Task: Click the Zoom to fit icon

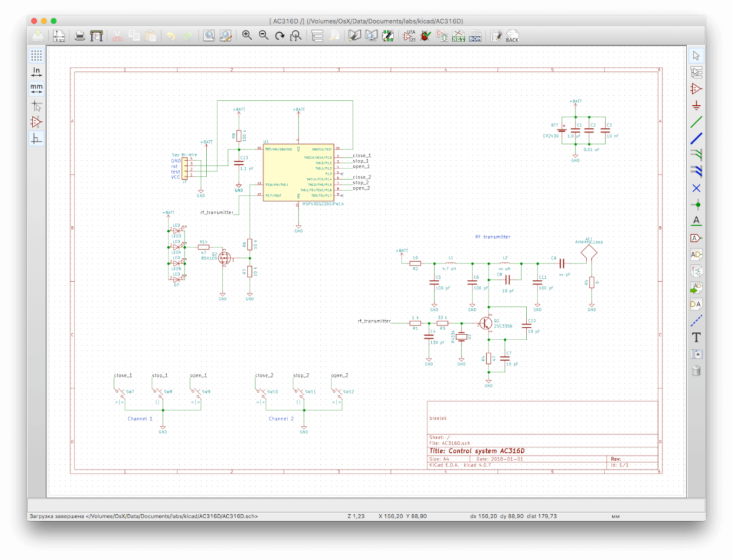Action: coord(296,36)
